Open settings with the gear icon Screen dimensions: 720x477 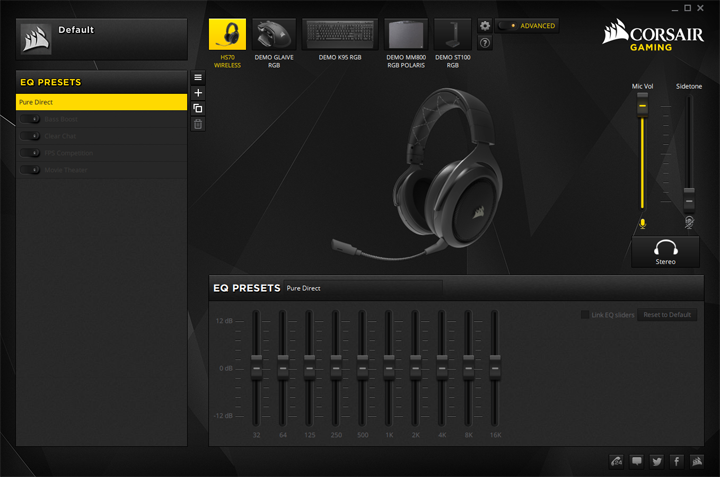(x=485, y=26)
